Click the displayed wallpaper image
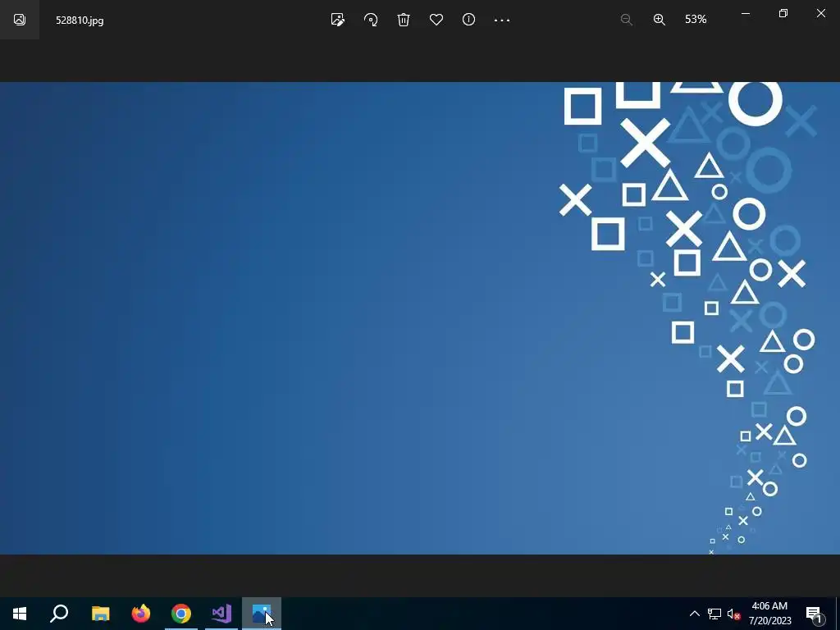The height and width of the screenshot is (630, 840). [420, 318]
